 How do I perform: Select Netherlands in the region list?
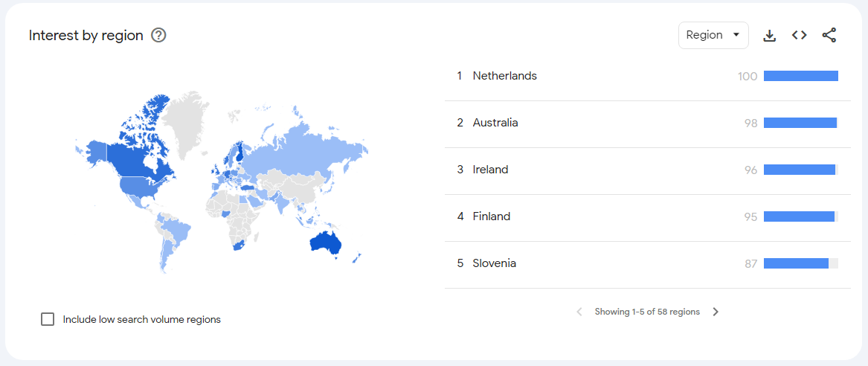pyautogui.click(x=504, y=76)
